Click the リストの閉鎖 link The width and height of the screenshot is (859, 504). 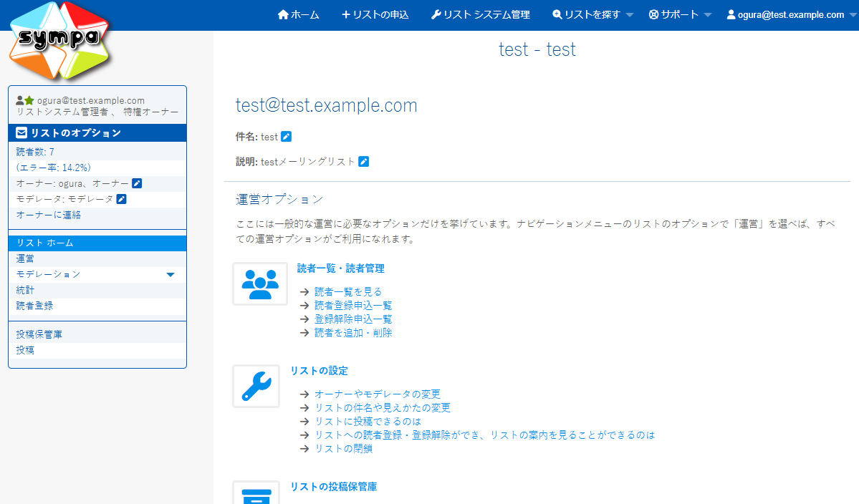point(343,449)
